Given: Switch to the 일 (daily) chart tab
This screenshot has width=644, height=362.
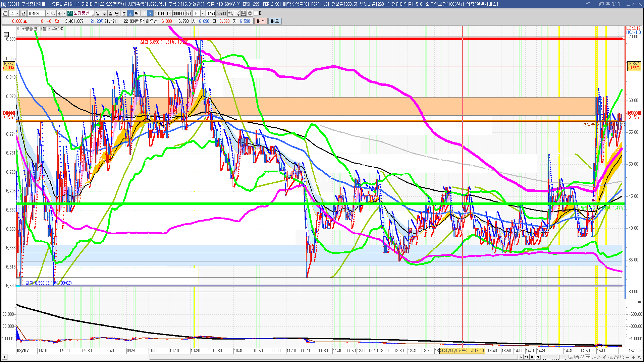Looking at the screenshot, I should (x=98, y=13).
